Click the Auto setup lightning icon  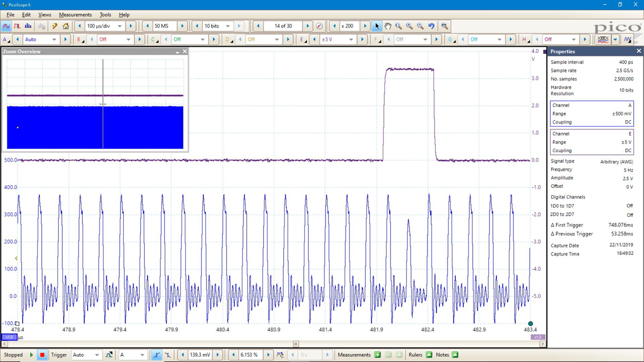[55, 26]
